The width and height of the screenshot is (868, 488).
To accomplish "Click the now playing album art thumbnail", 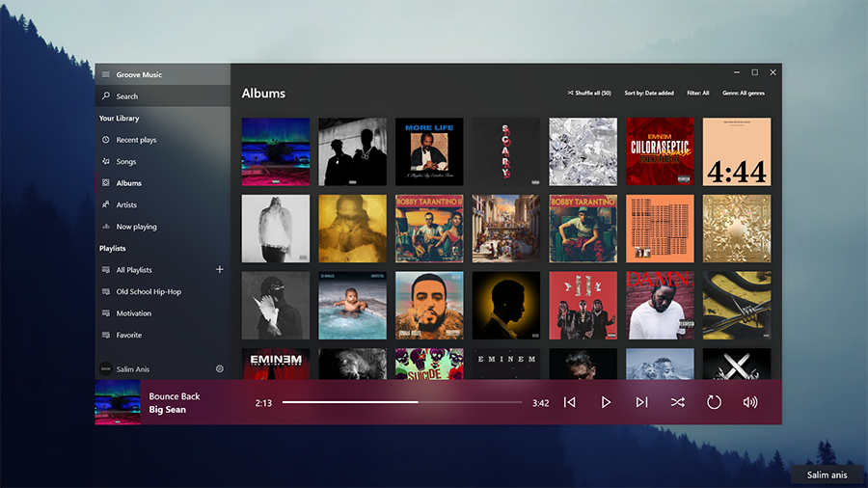I will 118,402.
